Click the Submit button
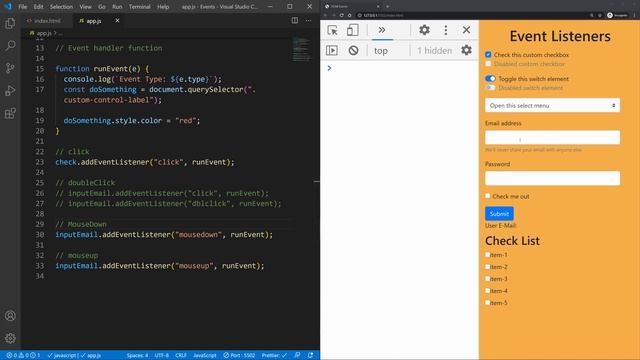Image resolution: width=640 pixels, height=360 pixels. pos(499,213)
